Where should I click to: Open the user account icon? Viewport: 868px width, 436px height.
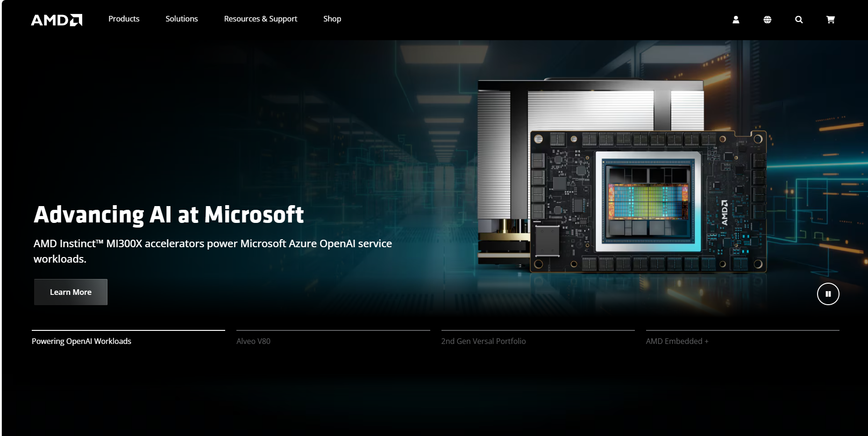tap(736, 20)
